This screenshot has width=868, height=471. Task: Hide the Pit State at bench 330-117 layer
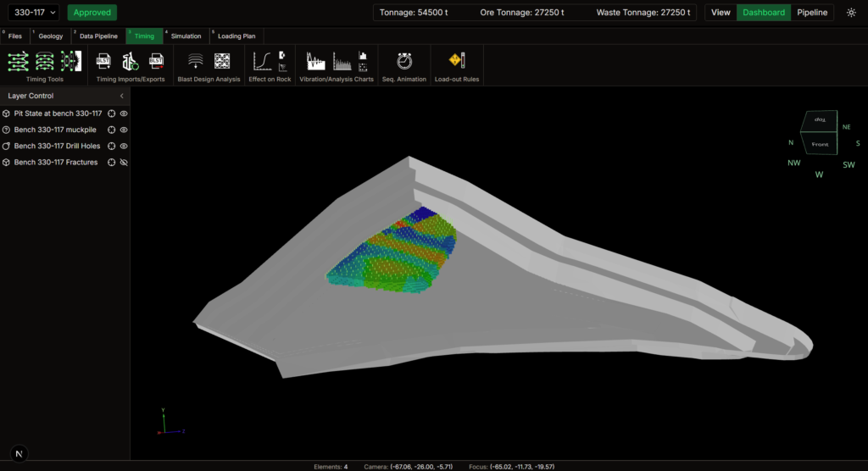click(x=124, y=114)
